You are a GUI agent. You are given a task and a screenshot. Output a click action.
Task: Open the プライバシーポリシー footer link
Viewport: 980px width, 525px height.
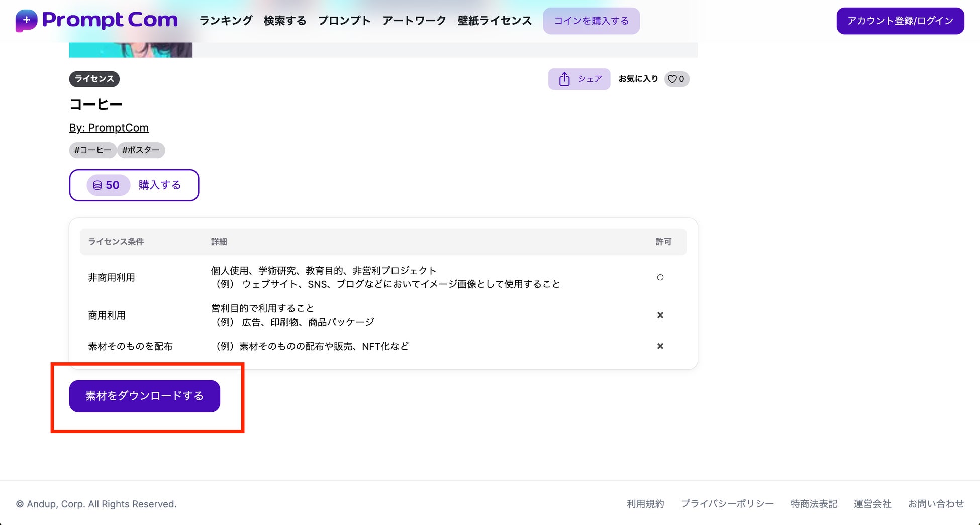click(x=727, y=504)
